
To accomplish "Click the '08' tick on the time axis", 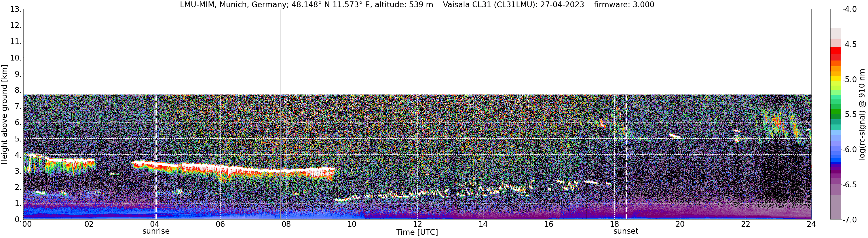I will pyautogui.click(x=286, y=224).
